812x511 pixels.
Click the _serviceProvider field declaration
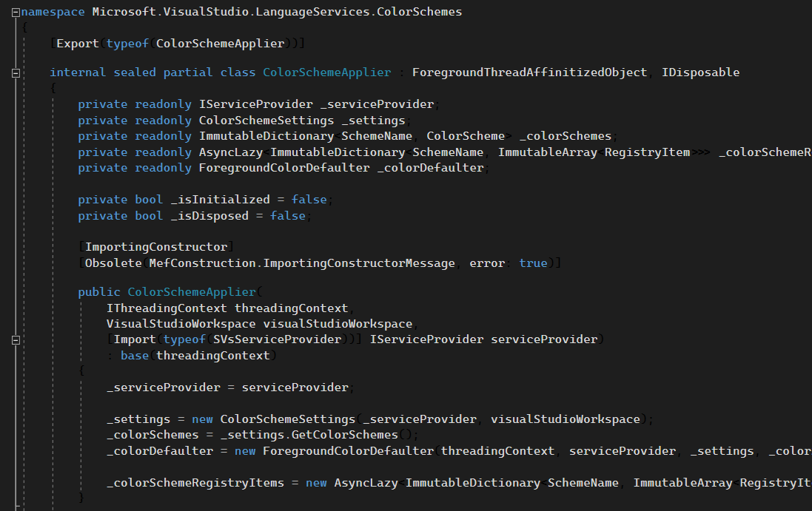pos(377,104)
